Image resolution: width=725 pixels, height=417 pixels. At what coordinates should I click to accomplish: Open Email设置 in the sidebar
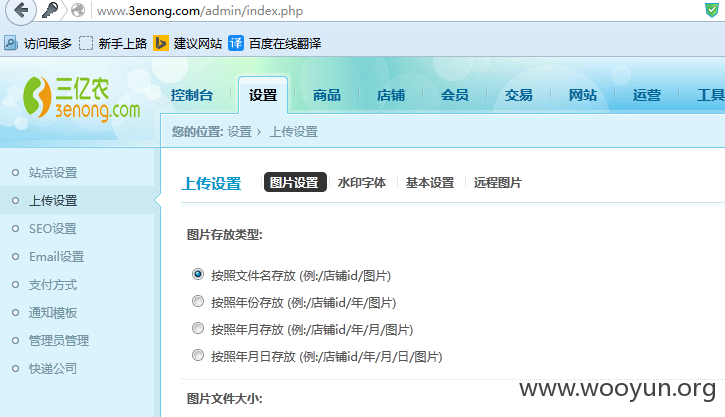pyautogui.click(x=56, y=257)
